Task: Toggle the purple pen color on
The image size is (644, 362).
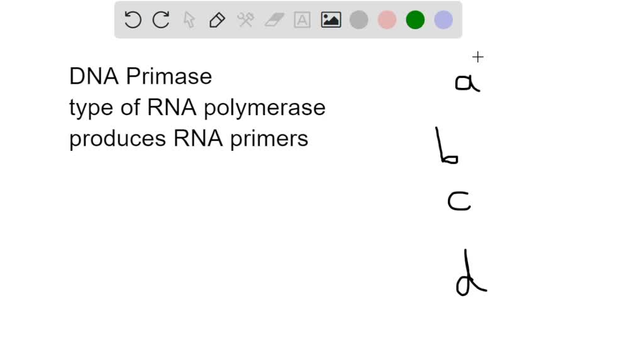Action: [443, 19]
